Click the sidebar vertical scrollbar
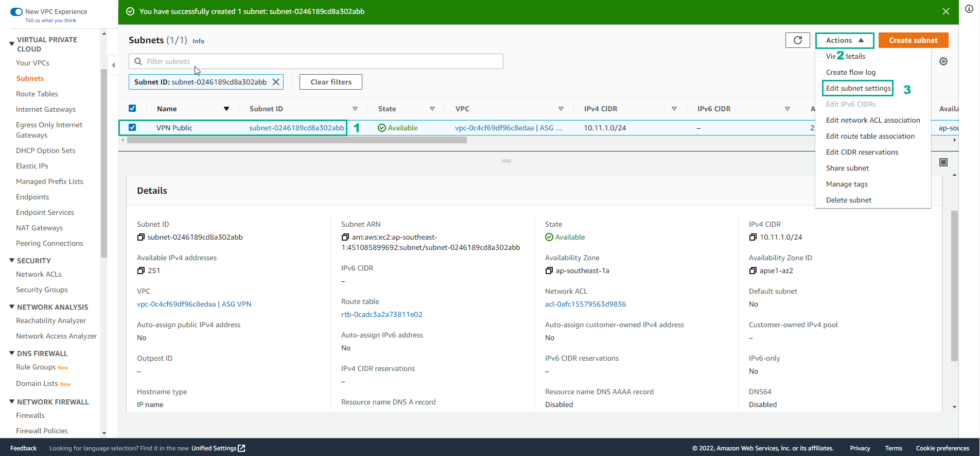Image resolution: width=980 pixels, height=456 pixels. [104, 162]
